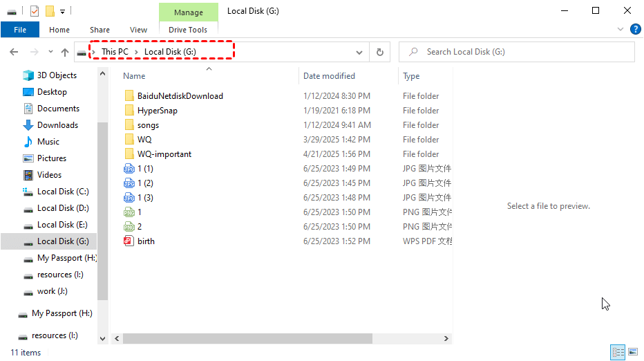
Task: Click the New folder icon in title bar
Action: click(x=50, y=11)
